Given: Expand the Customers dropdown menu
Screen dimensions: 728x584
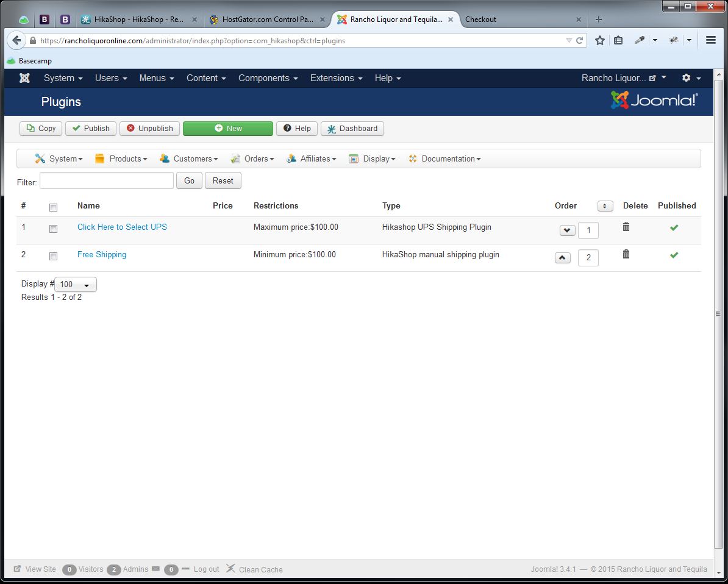Looking at the screenshot, I should pyautogui.click(x=188, y=158).
